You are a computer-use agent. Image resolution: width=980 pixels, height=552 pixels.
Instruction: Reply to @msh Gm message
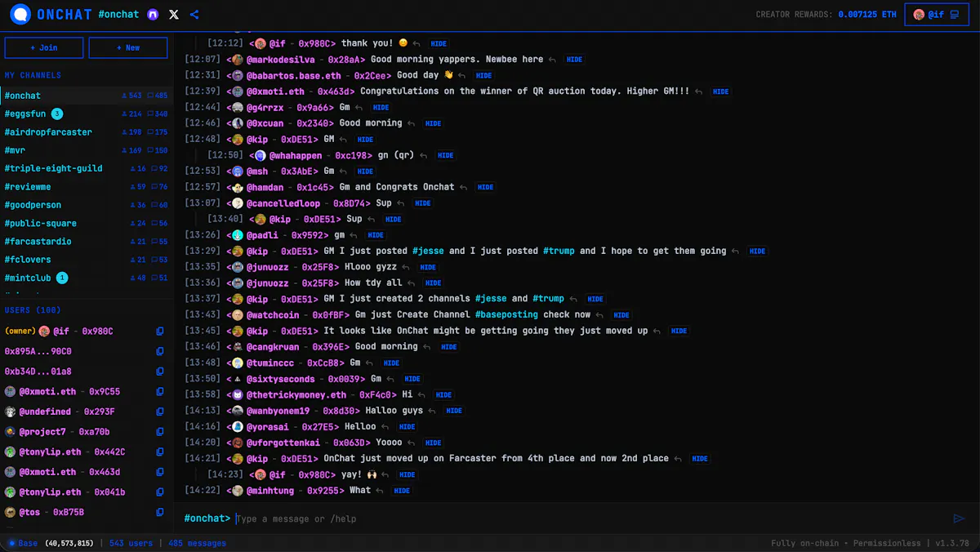(x=344, y=171)
